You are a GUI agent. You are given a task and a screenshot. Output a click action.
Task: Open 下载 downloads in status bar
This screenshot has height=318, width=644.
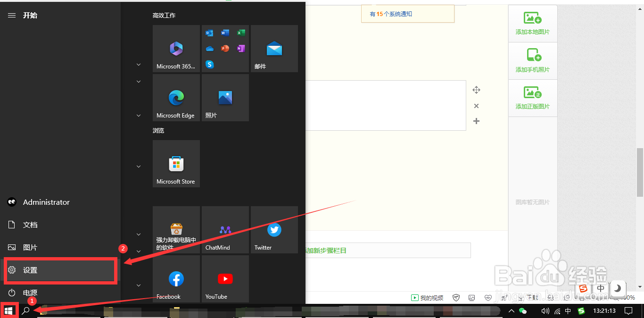pos(528,298)
